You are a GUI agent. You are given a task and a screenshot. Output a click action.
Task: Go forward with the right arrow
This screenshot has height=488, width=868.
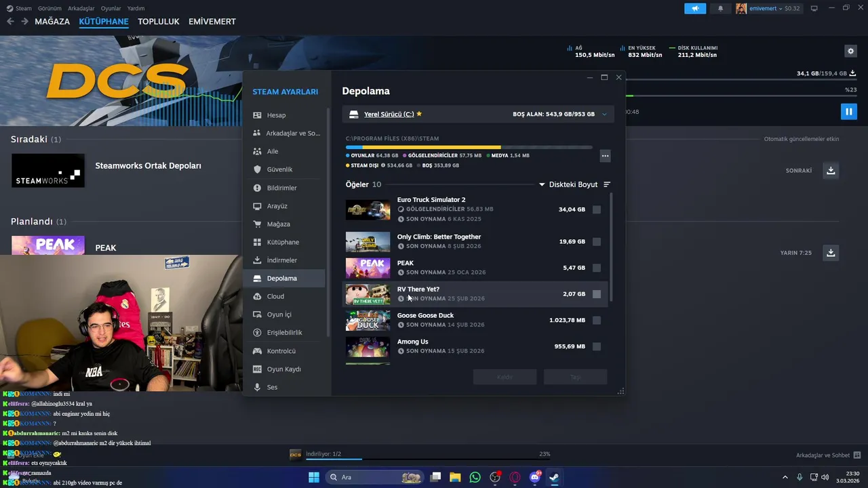coord(24,22)
